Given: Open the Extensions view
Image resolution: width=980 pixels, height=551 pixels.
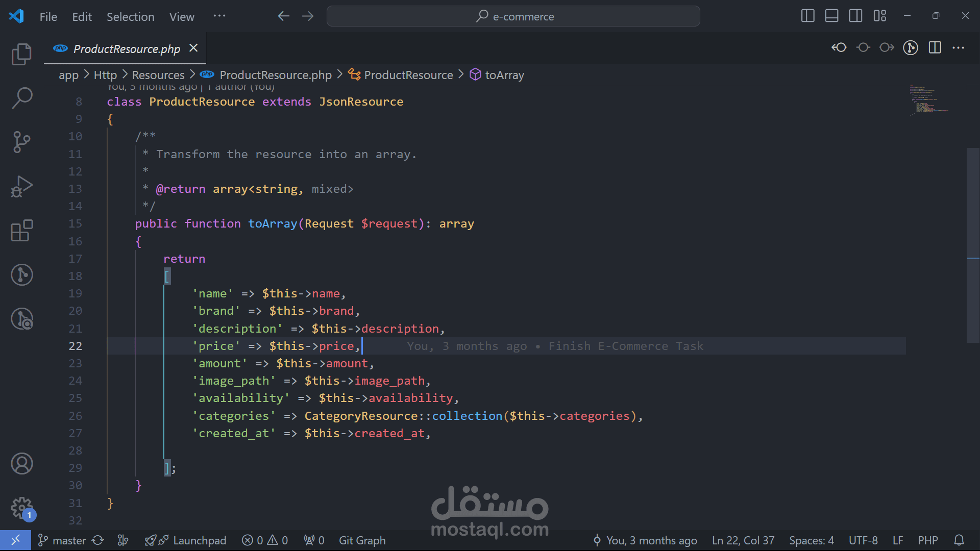Looking at the screenshot, I should 21,231.
